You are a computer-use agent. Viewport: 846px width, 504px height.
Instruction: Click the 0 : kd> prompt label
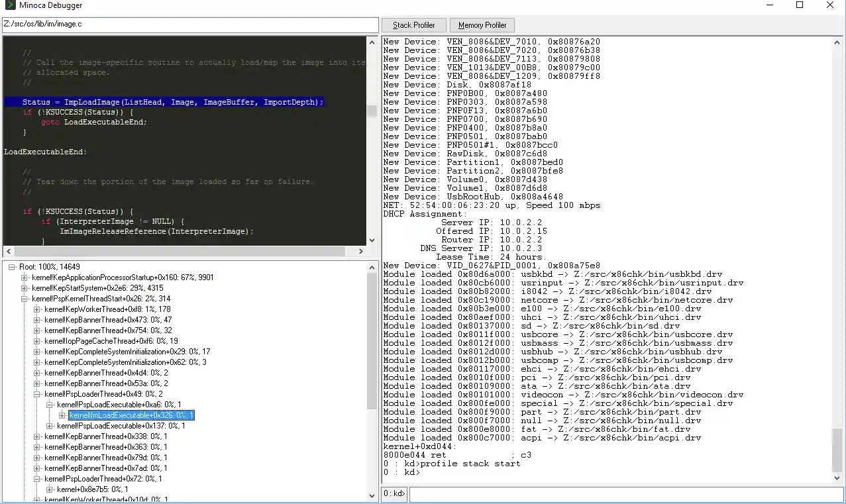point(394,493)
